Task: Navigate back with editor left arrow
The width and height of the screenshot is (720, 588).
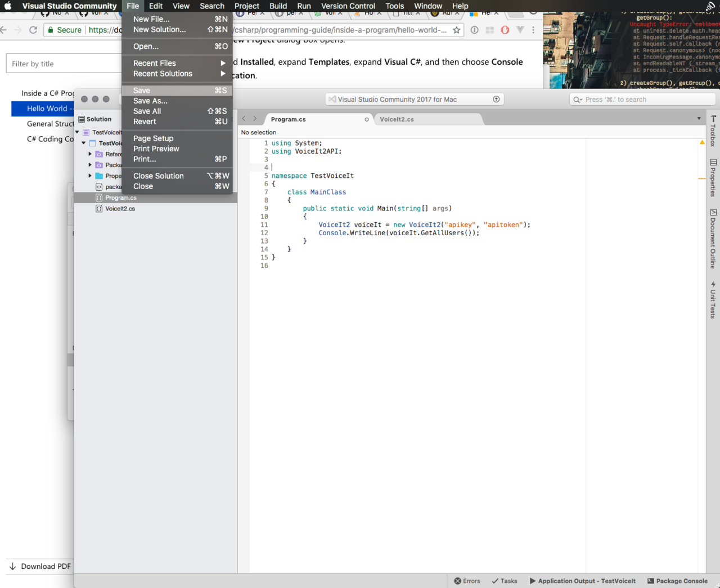Action: click(244, 119)
